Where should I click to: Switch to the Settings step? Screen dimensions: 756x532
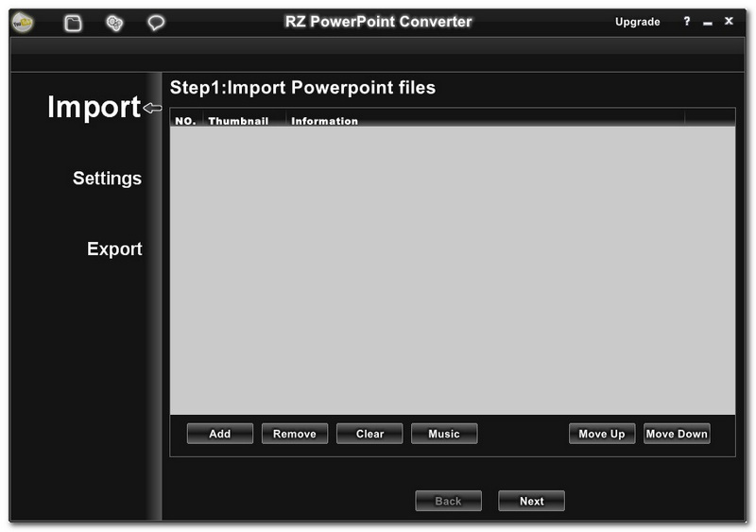107,178
